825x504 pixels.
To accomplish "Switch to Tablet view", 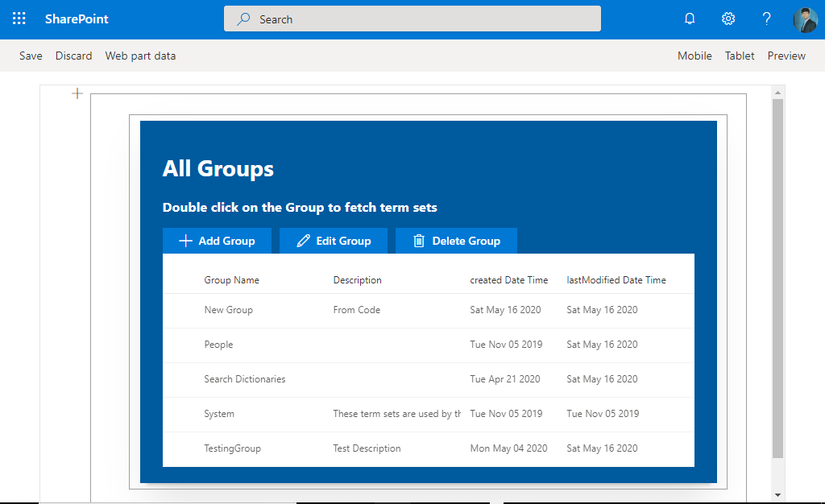I will coord(740,56).
